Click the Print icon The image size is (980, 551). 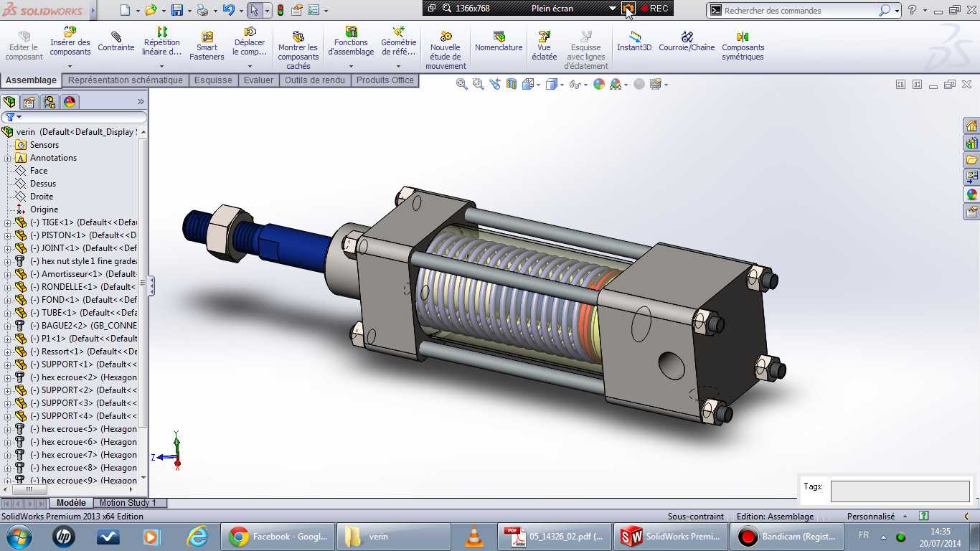[202, 10]
